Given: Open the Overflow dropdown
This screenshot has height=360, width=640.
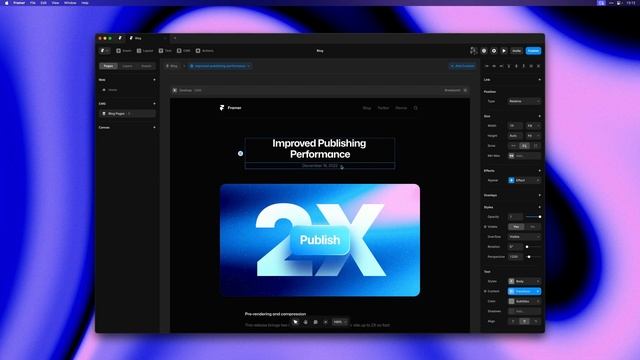Looking at the screenshot, I should click(x=524, y=237).
